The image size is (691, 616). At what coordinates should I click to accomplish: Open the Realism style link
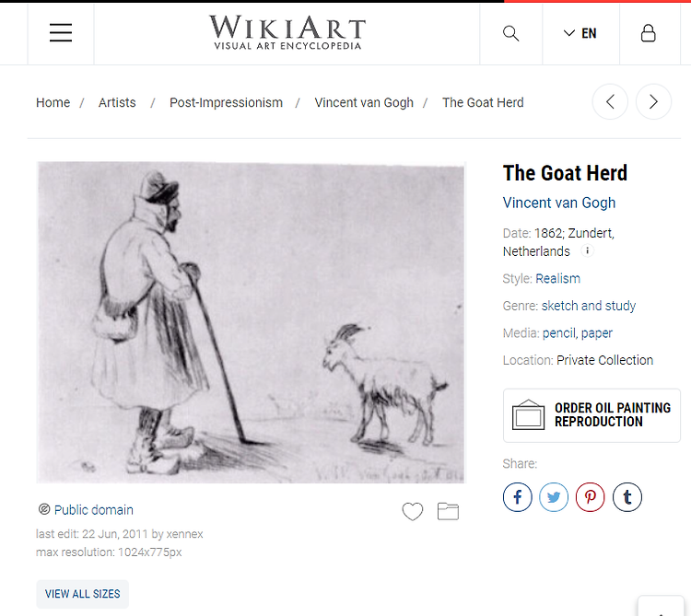click(558, 279)
